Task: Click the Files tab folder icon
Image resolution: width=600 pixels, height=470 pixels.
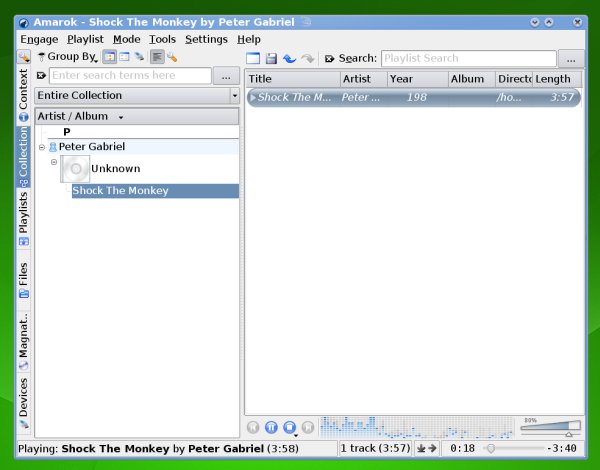Action: click(24, 294)
